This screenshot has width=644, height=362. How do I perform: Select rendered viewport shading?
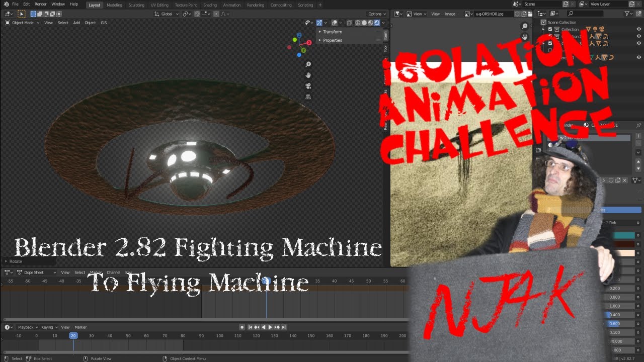coord(377,23)
